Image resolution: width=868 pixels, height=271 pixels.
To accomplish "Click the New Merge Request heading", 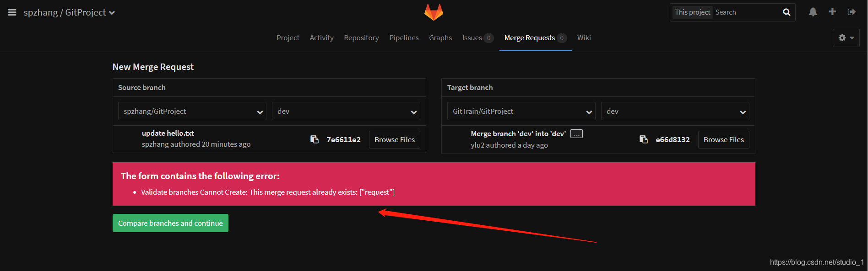I will pos(153,67).
